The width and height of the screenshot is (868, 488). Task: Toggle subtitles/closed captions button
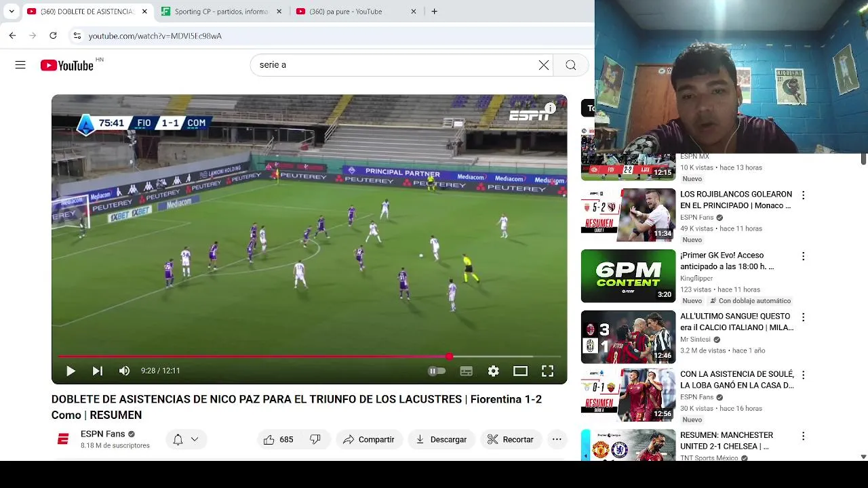[x=466, y=371]
